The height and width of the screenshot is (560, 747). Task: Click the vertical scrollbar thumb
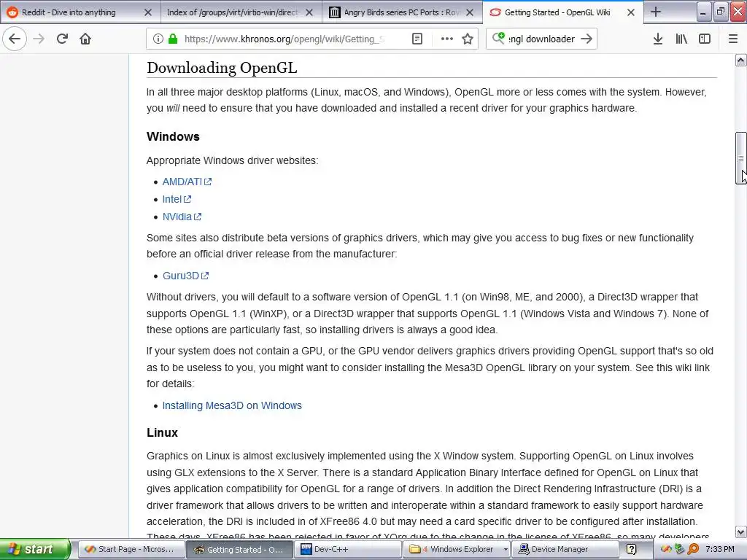click(740, 158)
